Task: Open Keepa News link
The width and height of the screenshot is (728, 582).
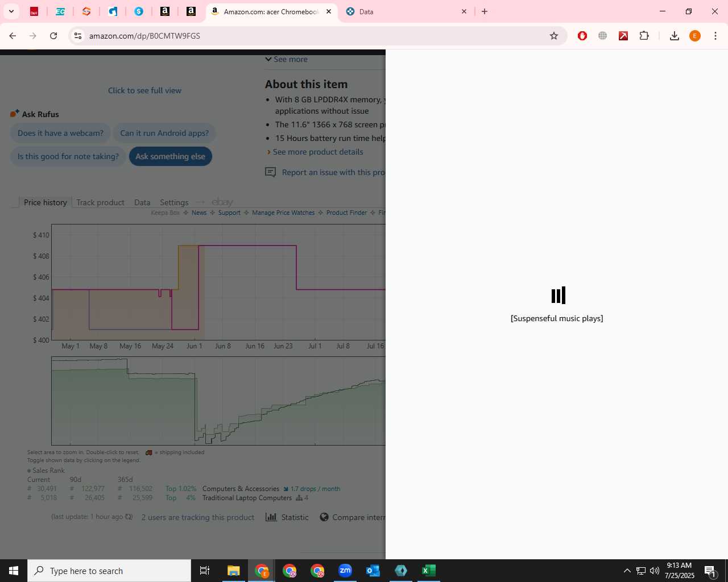Action: pos(199,213)
